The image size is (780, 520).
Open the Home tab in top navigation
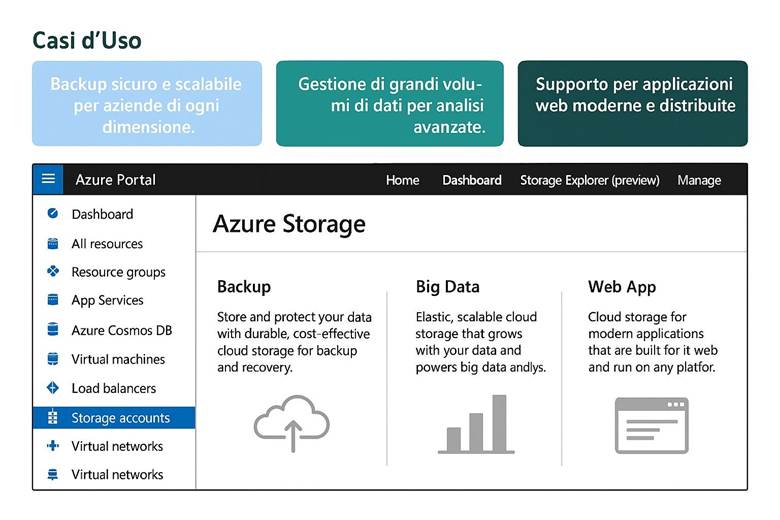tap(402, 180)
